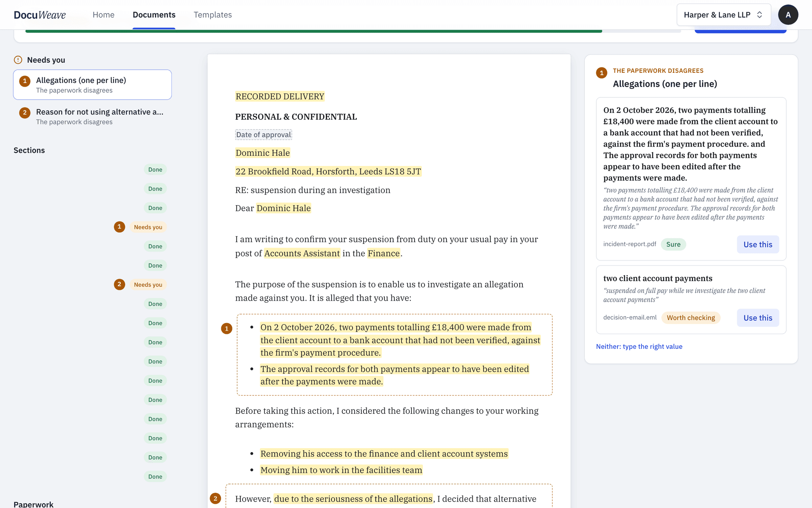
Task: Click the number 1 badge in the right panel header
Action: point(601,73)
